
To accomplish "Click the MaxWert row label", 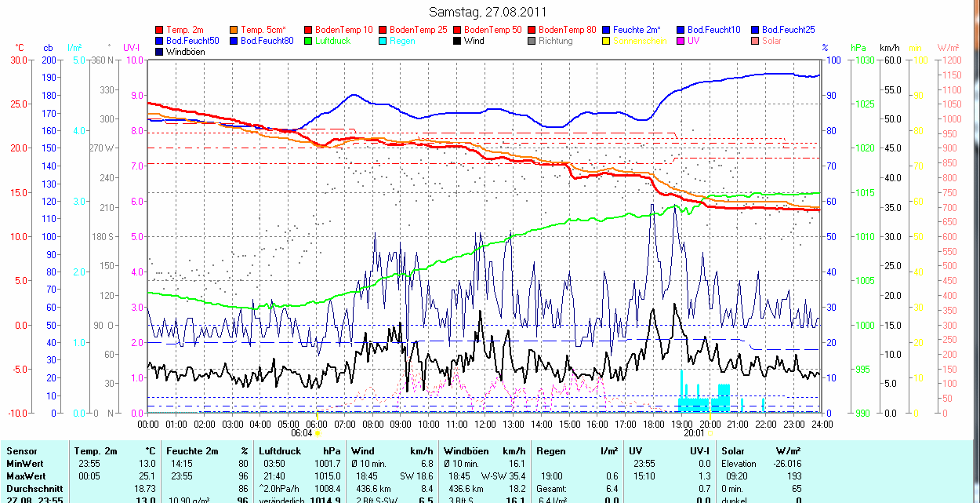I will point(24,476).
